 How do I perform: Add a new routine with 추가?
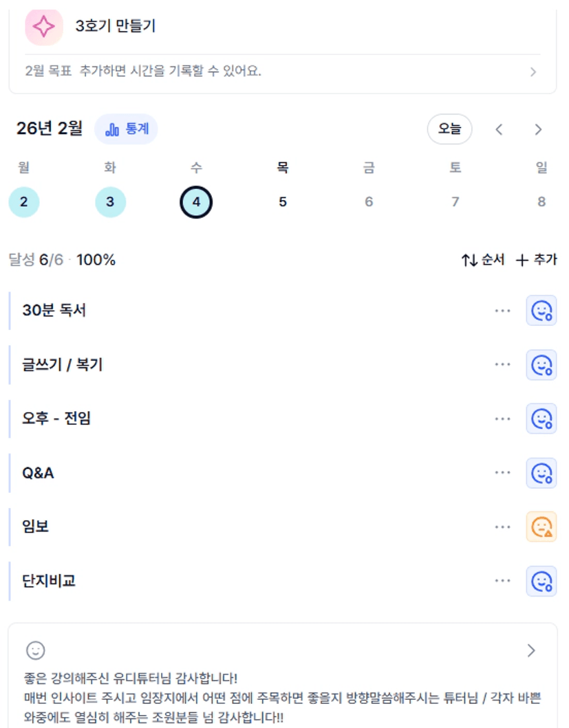[537, 260]
